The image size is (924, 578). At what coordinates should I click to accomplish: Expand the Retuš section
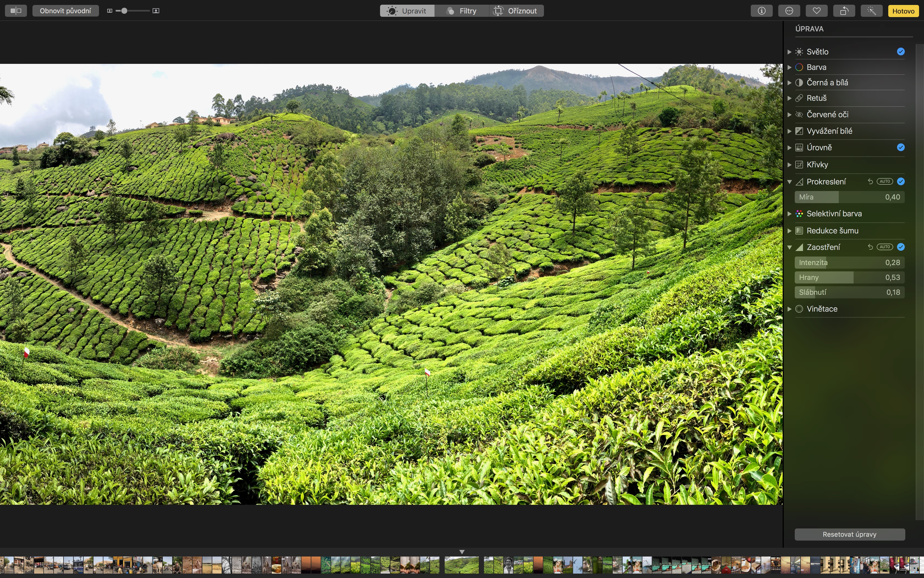(789, 98)
